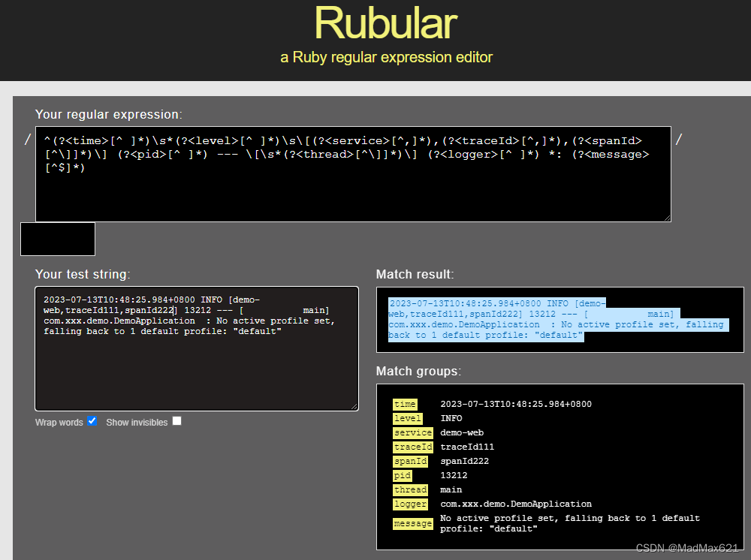This screenshot has height=560, width=751.
Task: Click the test string box's resize handle
Action: pos(354,407)
